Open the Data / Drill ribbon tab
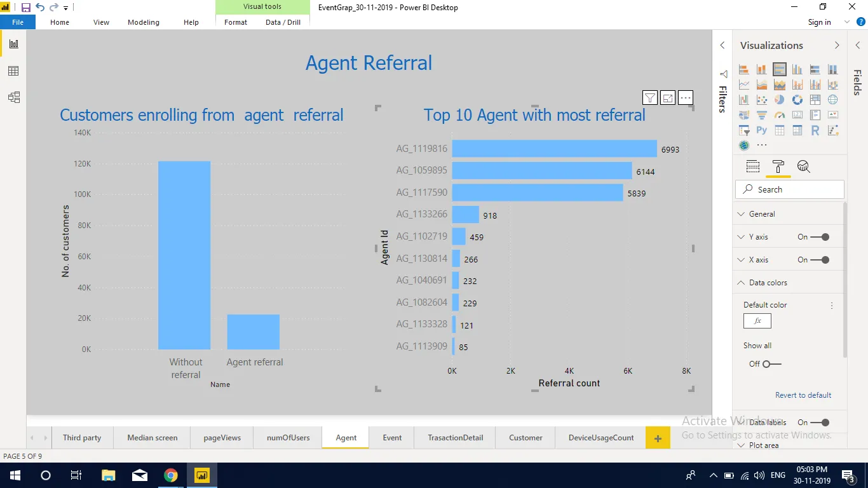The image size is (868, 488). point(283,22)
